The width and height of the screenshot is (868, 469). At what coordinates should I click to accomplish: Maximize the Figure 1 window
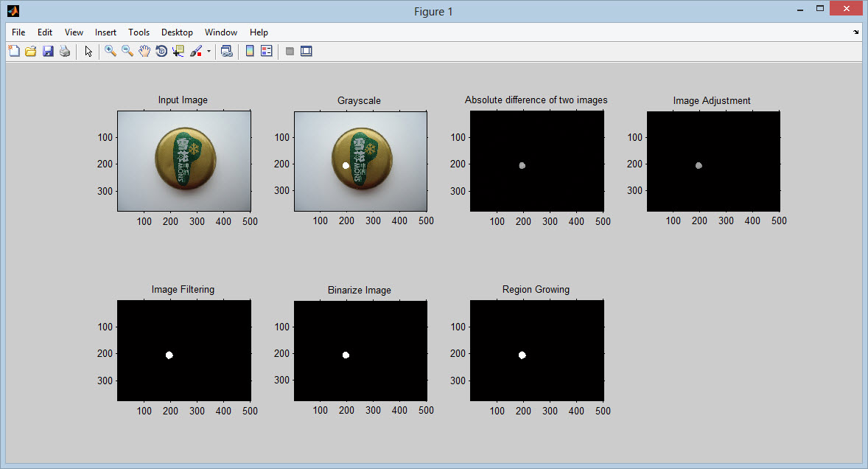820,9
